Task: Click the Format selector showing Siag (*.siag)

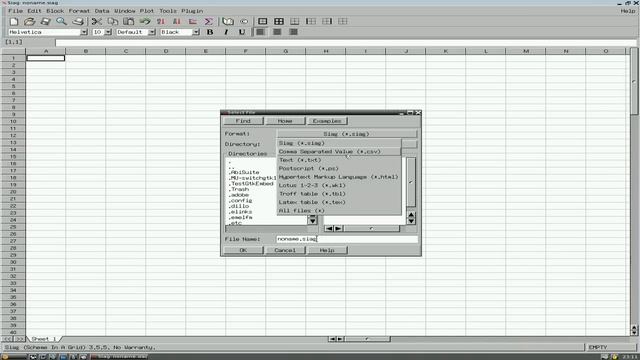Action: [x=347, y=134]
